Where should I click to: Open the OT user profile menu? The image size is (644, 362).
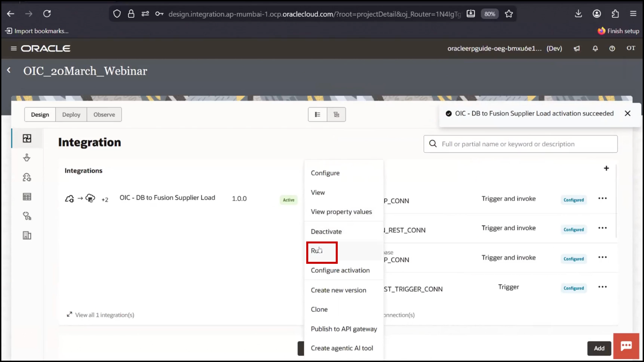(631, 48)
